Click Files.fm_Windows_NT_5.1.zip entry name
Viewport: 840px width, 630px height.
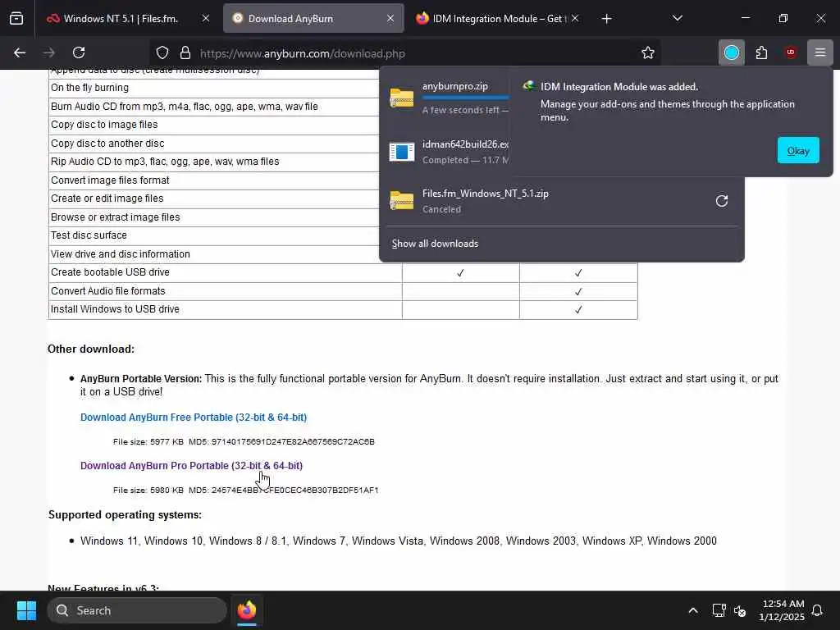point(486,194)
